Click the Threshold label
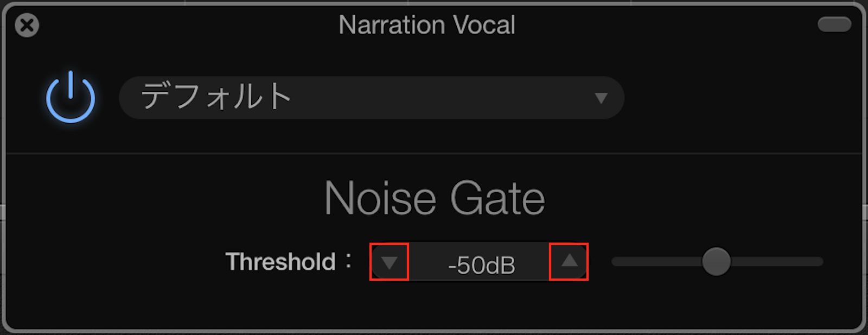This screenshot has width=868, height=335. (x=281, y=262)
